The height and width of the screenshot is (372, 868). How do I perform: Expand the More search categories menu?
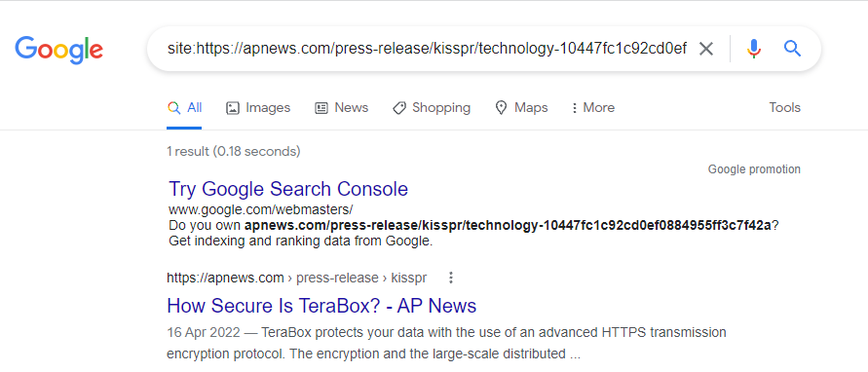coord(593,107)
